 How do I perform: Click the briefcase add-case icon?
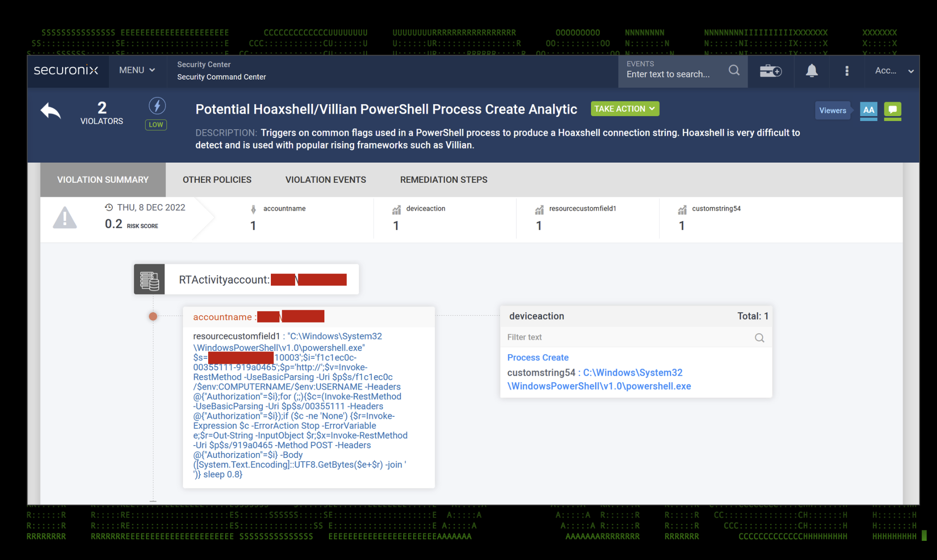(770, 71)
